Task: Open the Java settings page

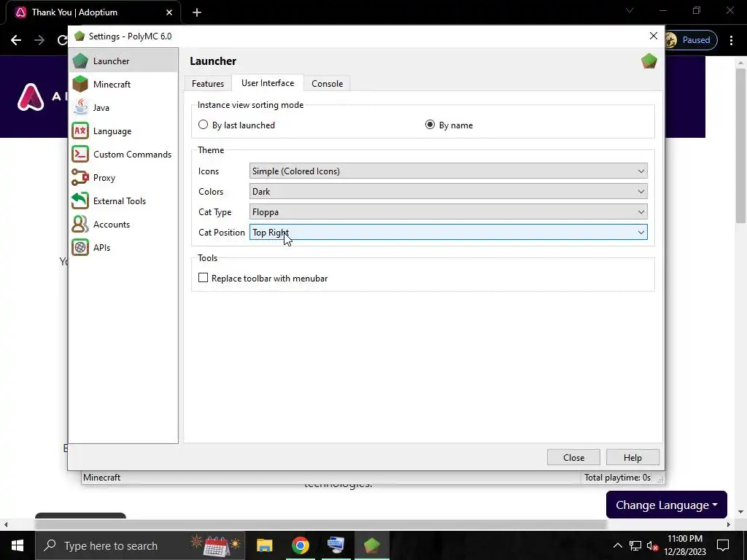Action: [x=123, y=108]
